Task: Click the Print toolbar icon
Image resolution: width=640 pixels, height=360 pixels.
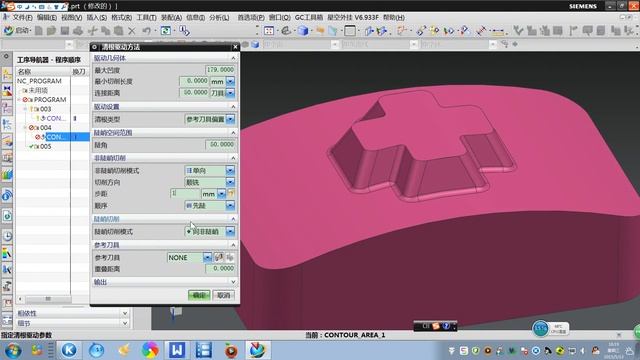Action: (x=78, y=31)
